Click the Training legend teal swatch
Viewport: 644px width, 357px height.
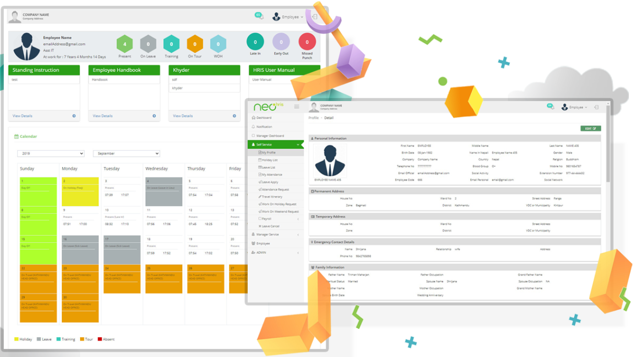pos(59,339)
